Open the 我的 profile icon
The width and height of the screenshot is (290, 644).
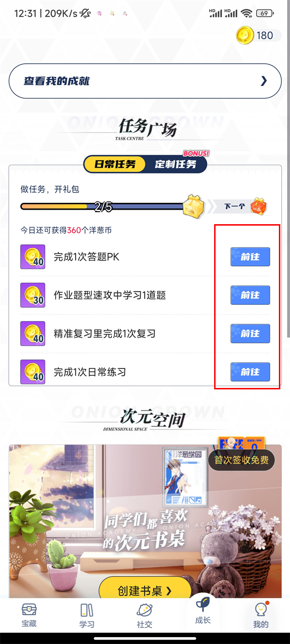coord(261,609)
